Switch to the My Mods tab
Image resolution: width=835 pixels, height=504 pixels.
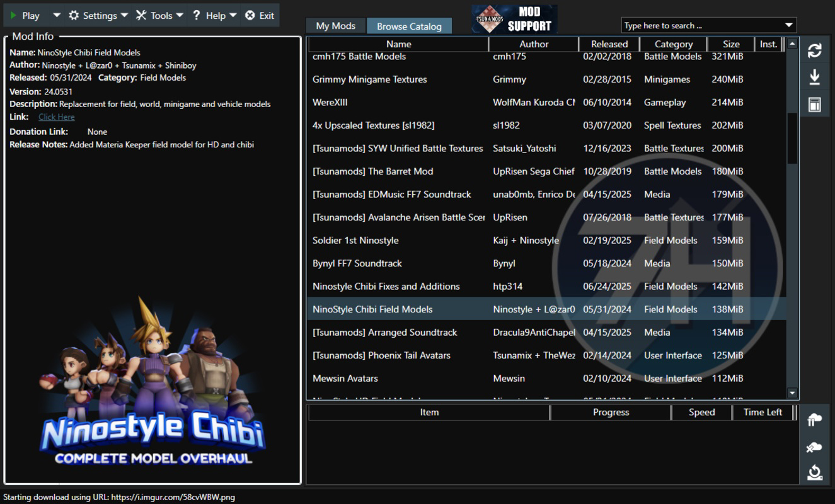(336, 26)
